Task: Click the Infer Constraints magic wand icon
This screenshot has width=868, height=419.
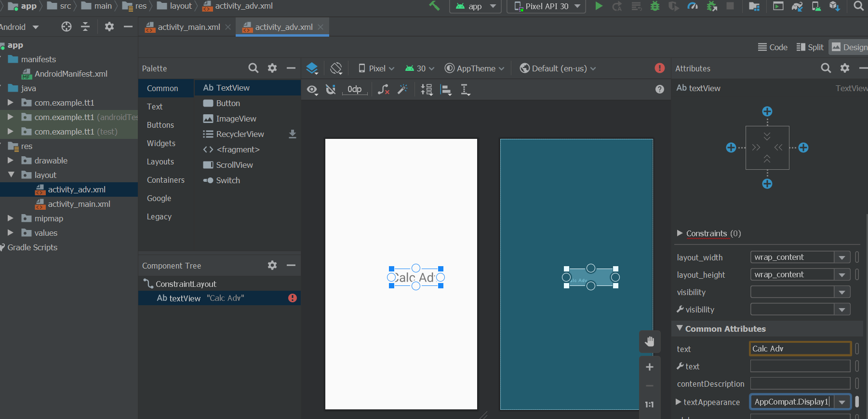Action: (x=402, y=89)
